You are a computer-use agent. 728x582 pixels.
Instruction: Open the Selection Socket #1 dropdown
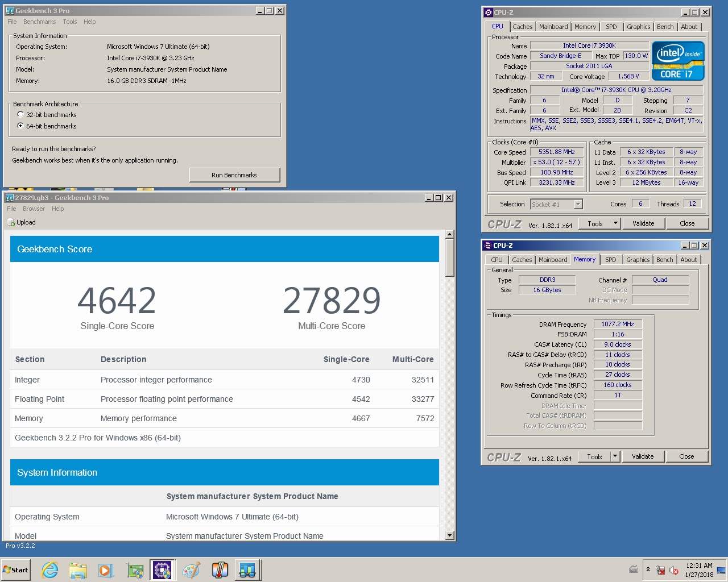(x=578, y=204)
